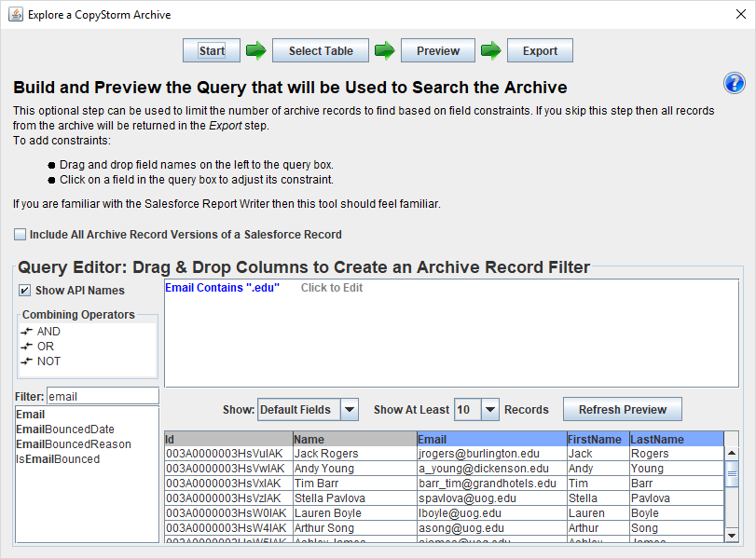Click the Pavlova last name cell
The height and width of the screenshot is (559, 756).
pos(677,498)
